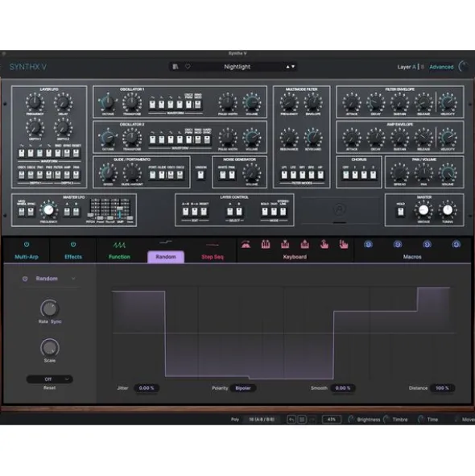Viewport: 475px width, 476px height.
Task: Click the redo arrow in bottom bar
Action: [x=312, y=420]
